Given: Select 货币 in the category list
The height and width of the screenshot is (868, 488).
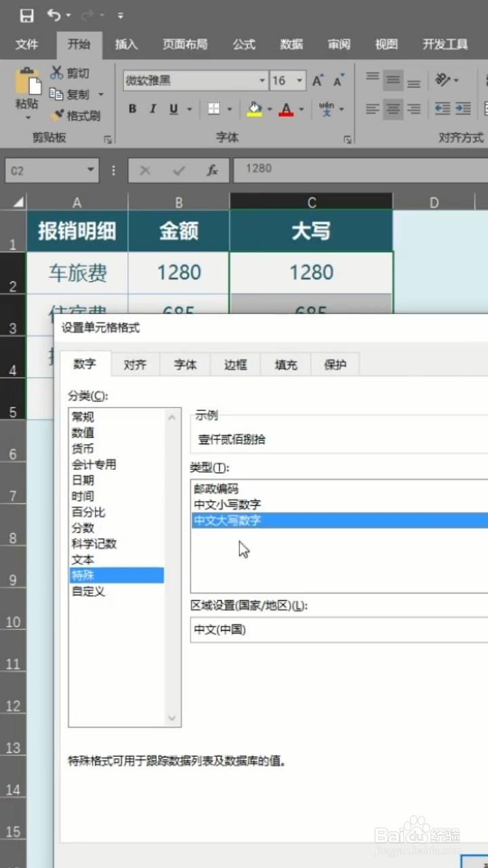Looking at the screenshot, I should [x=117, y=448].
